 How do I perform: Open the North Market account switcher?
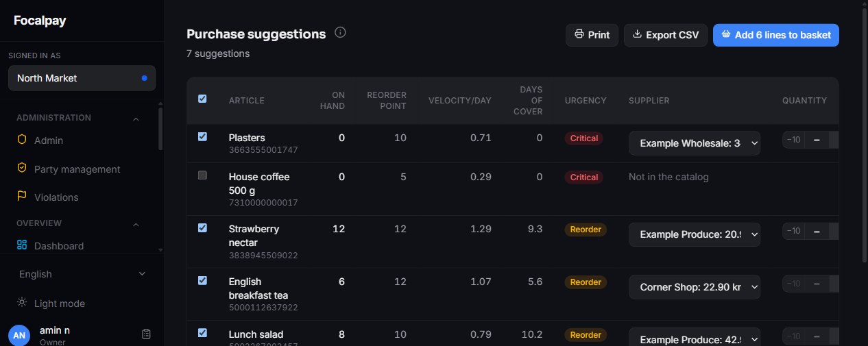[x=82, y=78]
